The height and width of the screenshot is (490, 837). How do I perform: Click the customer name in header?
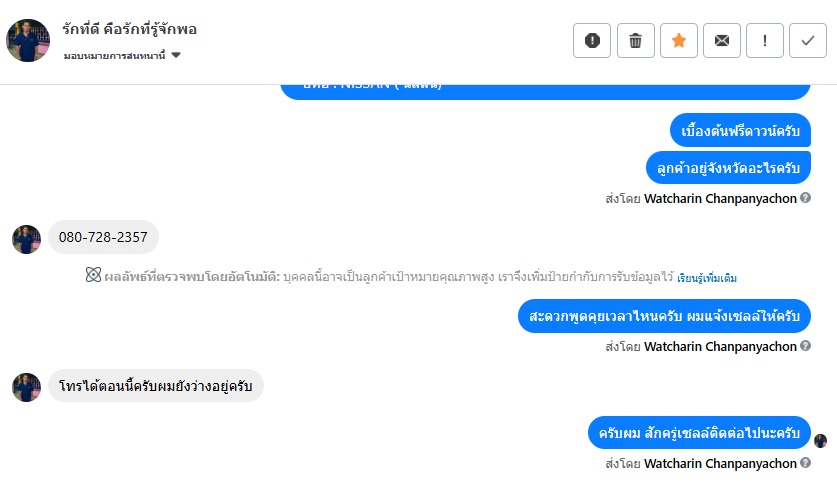tap(129, 30)
